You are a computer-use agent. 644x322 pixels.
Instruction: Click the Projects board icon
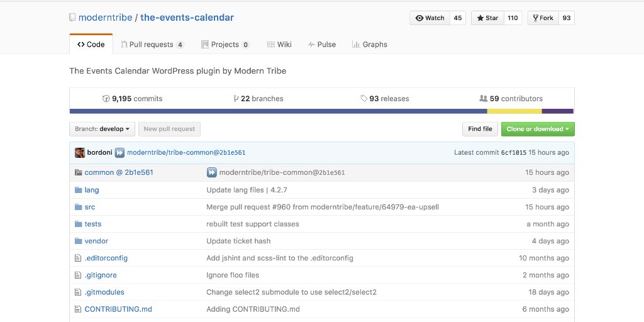click(204, 45)
